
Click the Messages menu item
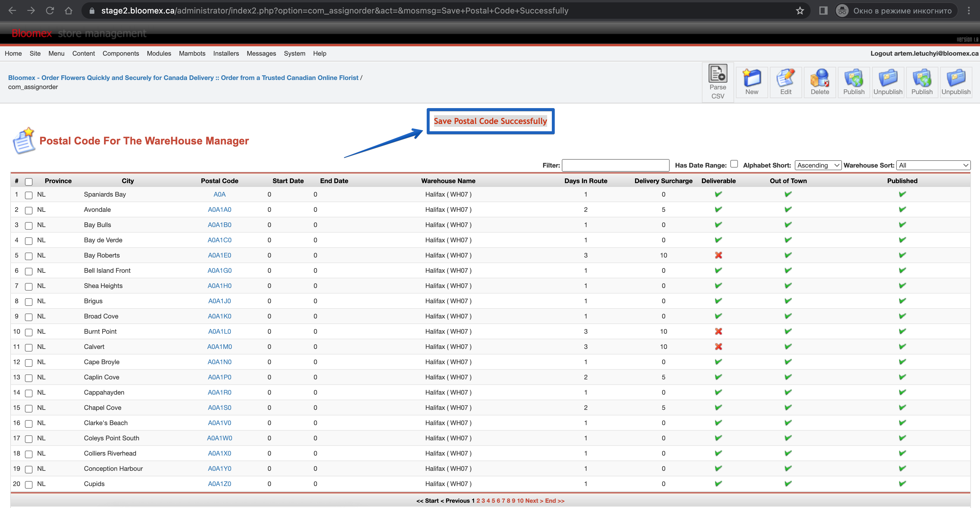point(261,54)
